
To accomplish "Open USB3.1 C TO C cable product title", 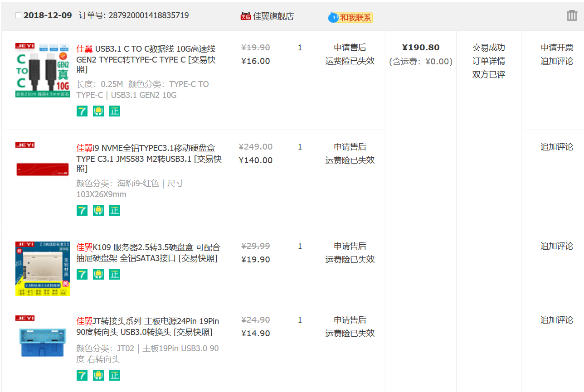I will (146, 59).
